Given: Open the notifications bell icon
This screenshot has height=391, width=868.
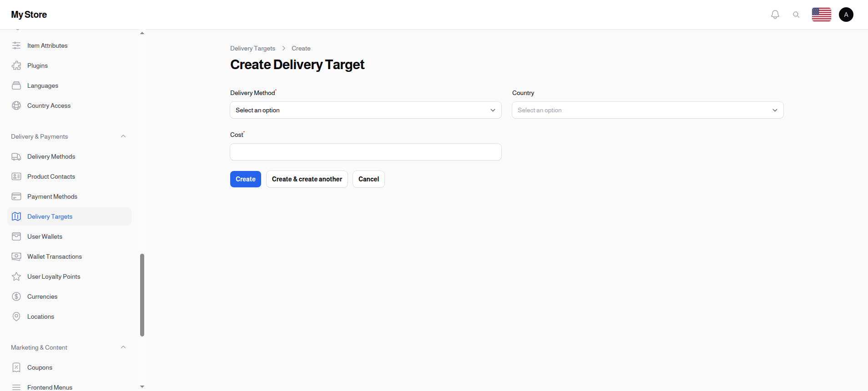Looking at the screenshot, I should pyautogui.click(x=775, y=14).
